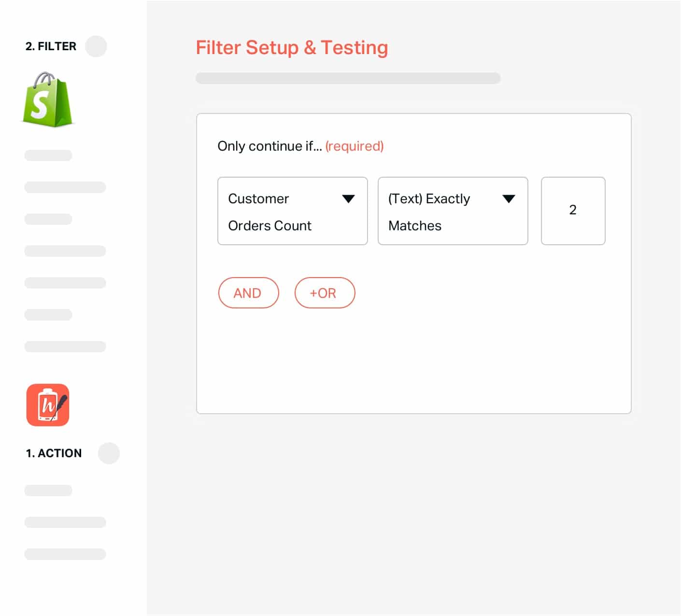Click the Only continue if... label
The height and width of the screenshot is (616, 681).
[x=270, y=146]
